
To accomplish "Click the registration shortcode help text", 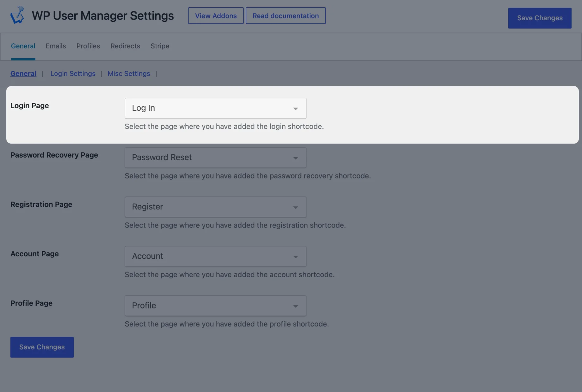I will 235,225.
